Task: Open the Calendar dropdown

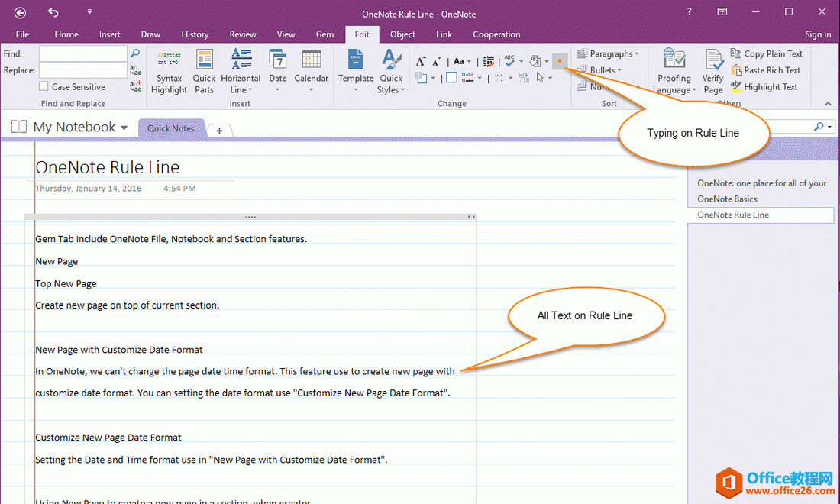Action: pos(311,90)
